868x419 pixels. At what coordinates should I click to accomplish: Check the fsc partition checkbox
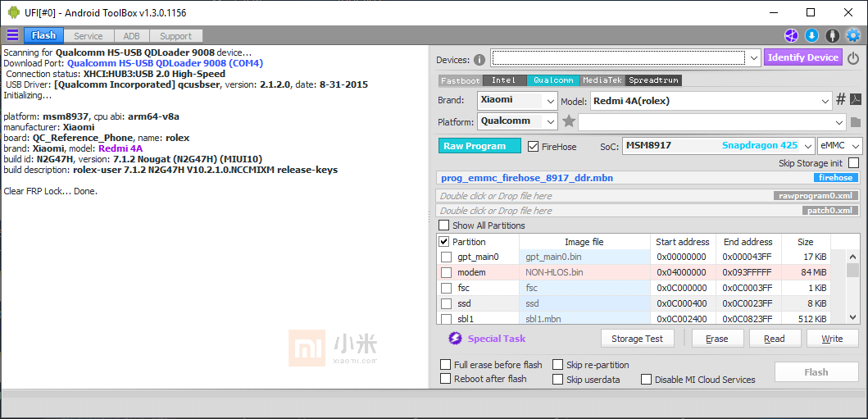(x=446, y=288)
